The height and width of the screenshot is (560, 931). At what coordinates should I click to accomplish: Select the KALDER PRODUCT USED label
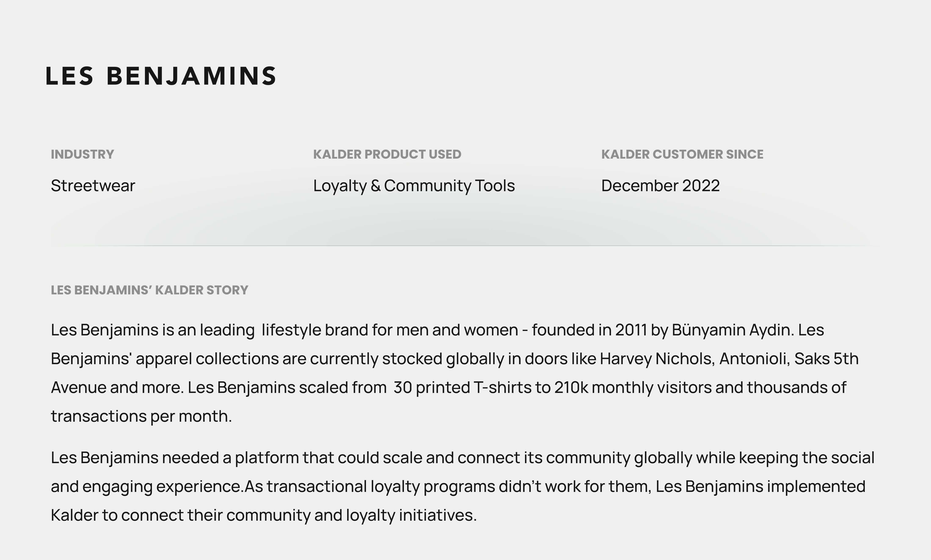387,154
